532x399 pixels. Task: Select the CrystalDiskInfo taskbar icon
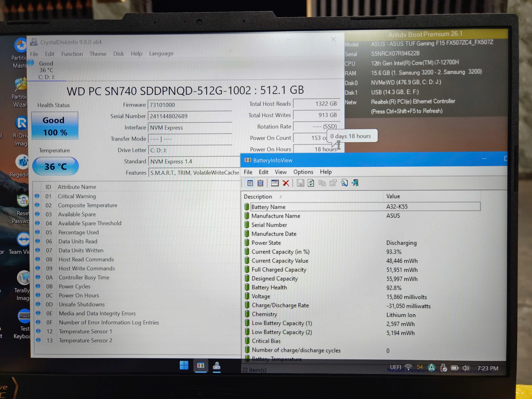pos(217,366)
